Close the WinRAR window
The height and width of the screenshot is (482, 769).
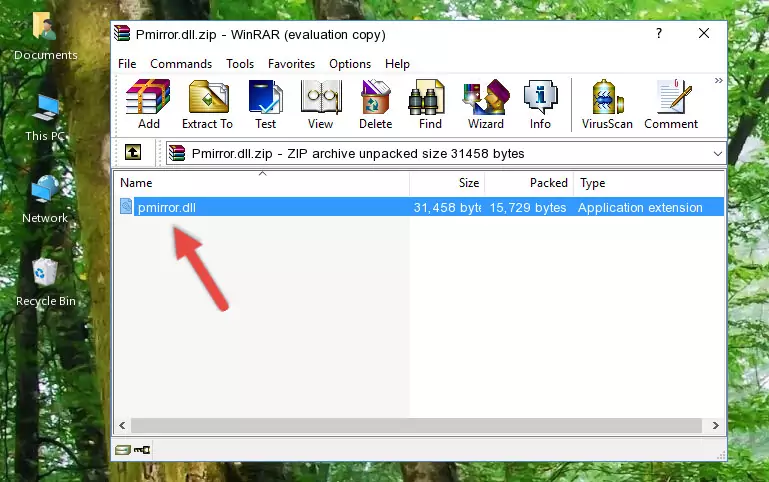click(x=704, y=33)
